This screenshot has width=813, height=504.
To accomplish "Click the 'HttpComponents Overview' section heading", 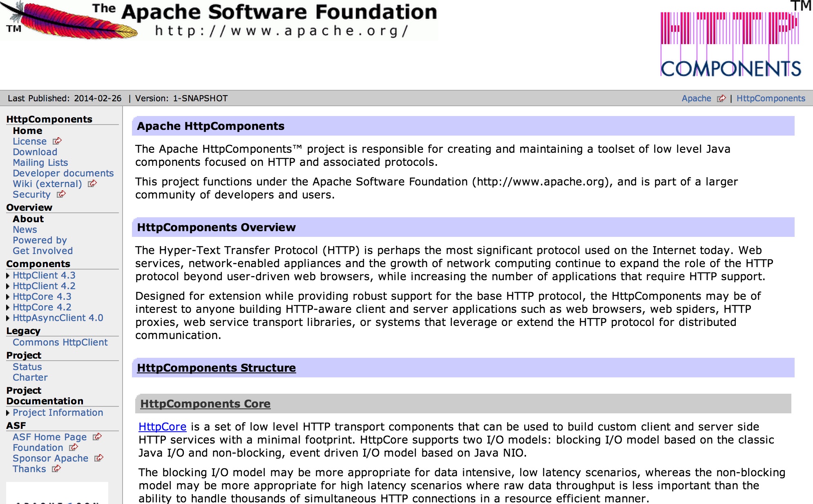I will [217, 227].
